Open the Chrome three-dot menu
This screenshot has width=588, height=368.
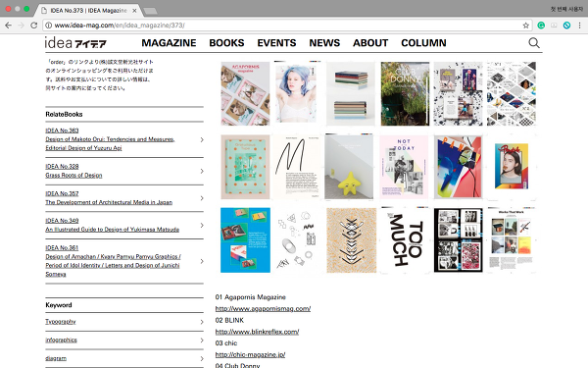pyautogui.click(x=580, y=26)
